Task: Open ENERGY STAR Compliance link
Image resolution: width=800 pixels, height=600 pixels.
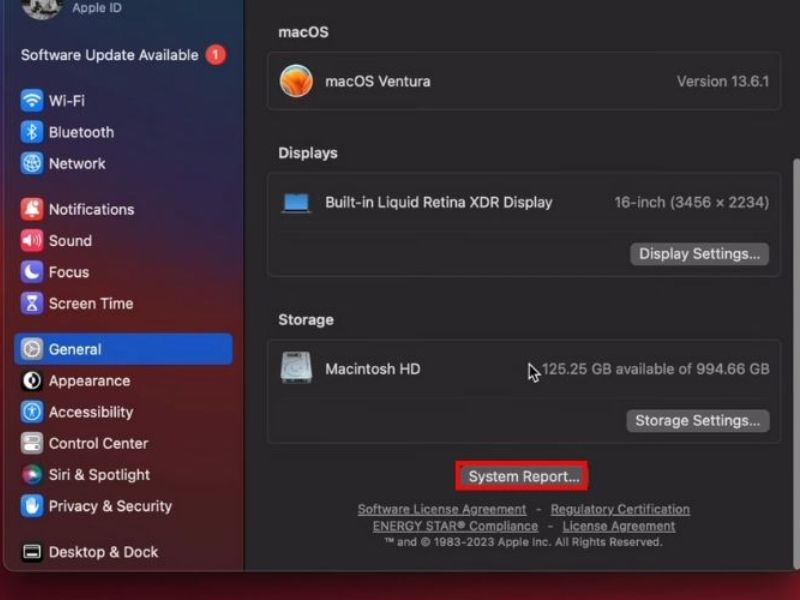Action: tap(455, 526)
